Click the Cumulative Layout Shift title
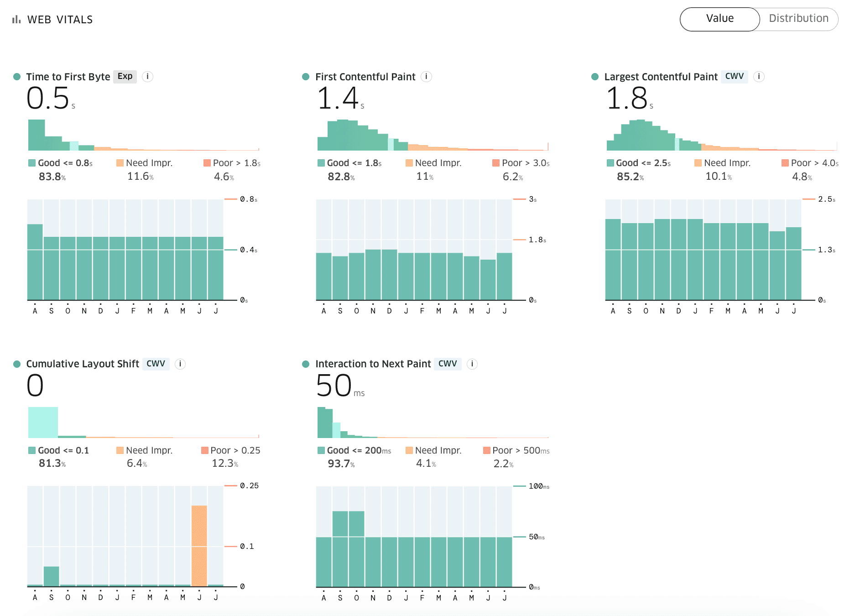This screenshot has height=616, width=855. pos(83,364)
